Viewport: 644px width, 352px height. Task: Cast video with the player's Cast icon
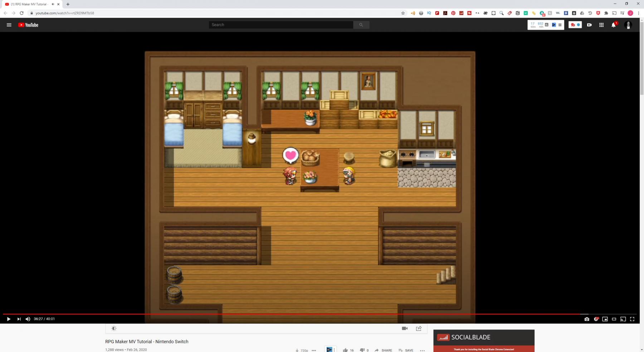tap(623, 319)
